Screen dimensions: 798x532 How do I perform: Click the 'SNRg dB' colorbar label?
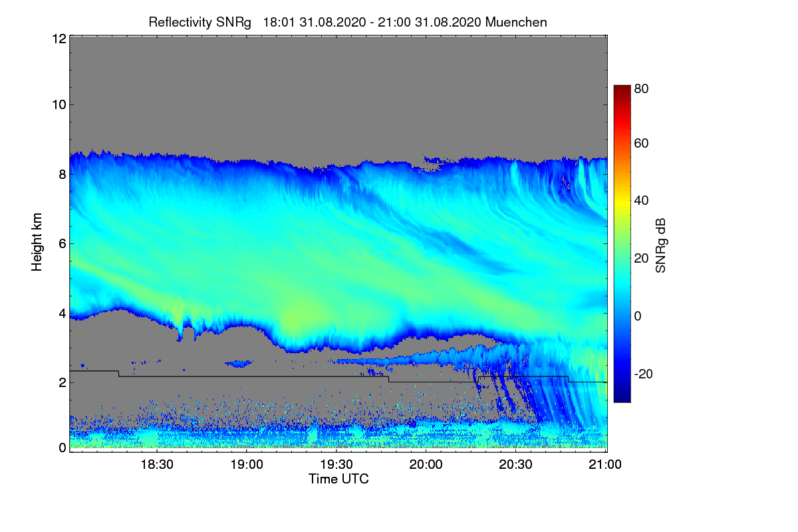click(661, 246)
